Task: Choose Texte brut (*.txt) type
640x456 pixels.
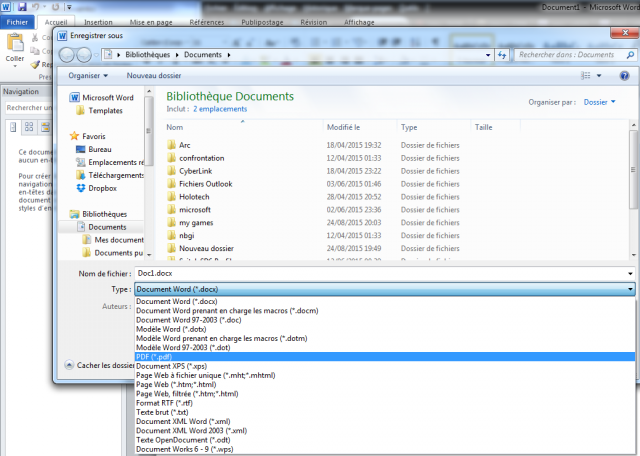Action: [385, 412]
